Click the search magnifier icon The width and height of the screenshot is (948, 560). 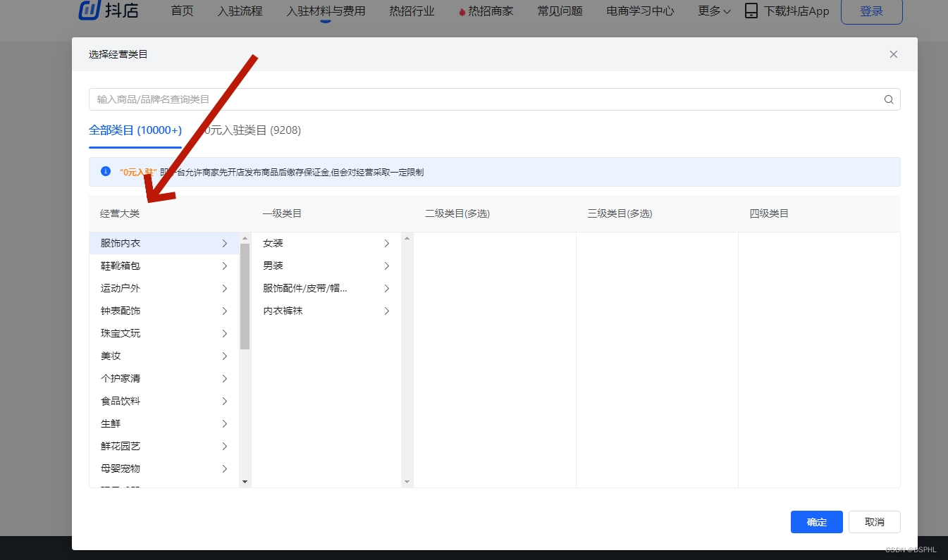point(889,99)
